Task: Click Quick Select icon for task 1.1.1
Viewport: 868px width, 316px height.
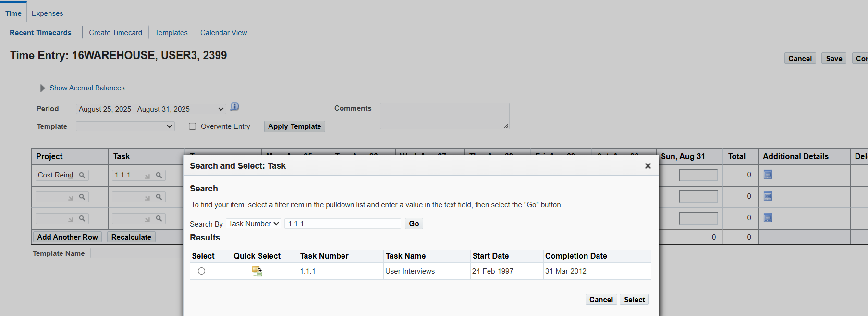Action: click(x=257, y=271)
